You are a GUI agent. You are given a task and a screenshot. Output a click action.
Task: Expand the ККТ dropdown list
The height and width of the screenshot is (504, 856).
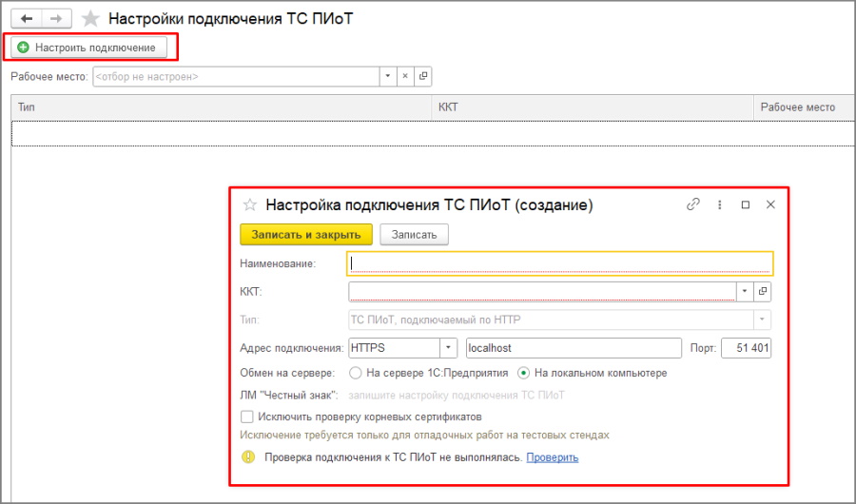(x=745, y=292)
